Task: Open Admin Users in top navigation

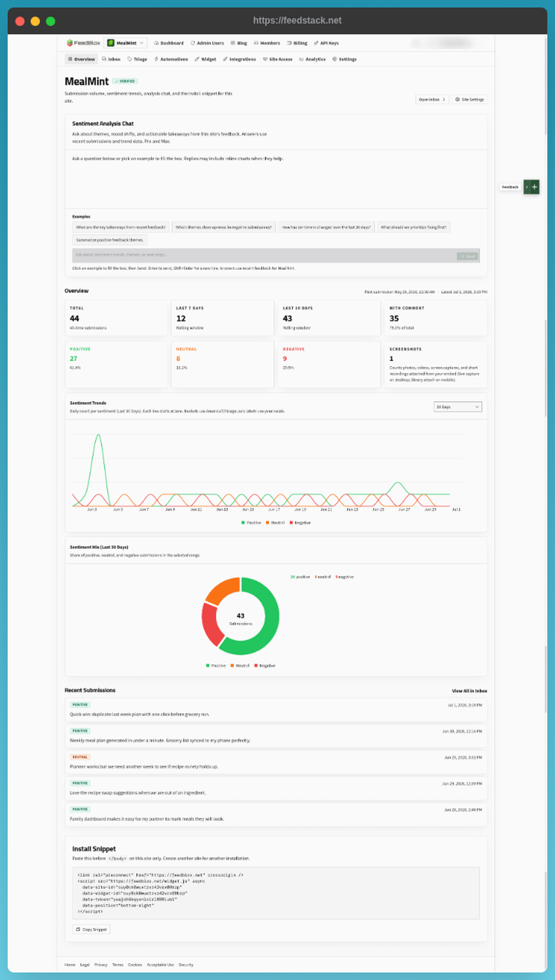Action: tap(207, 43)
